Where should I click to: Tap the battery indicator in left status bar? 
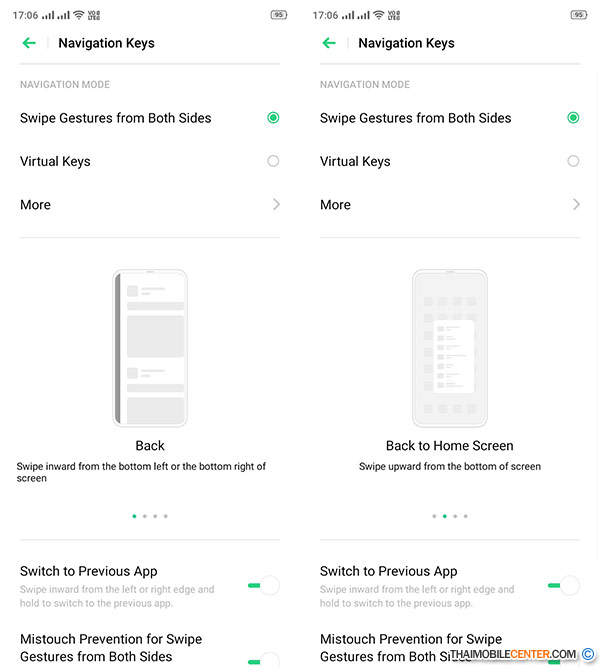279,15
